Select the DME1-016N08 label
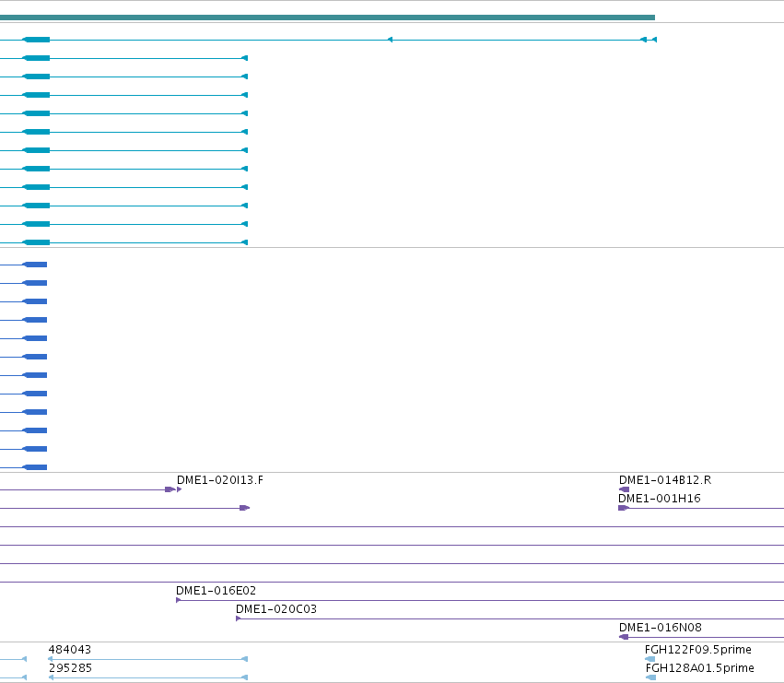 point(661,628)
